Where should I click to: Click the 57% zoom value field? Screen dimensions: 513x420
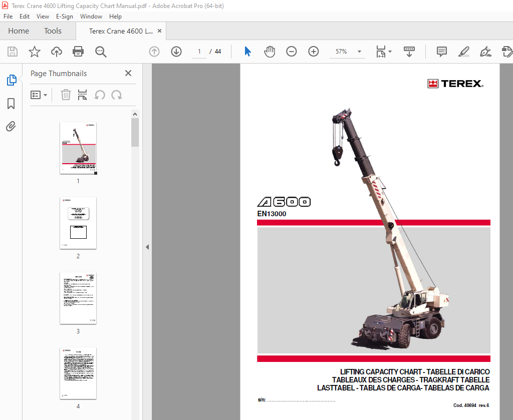[341, 52]
